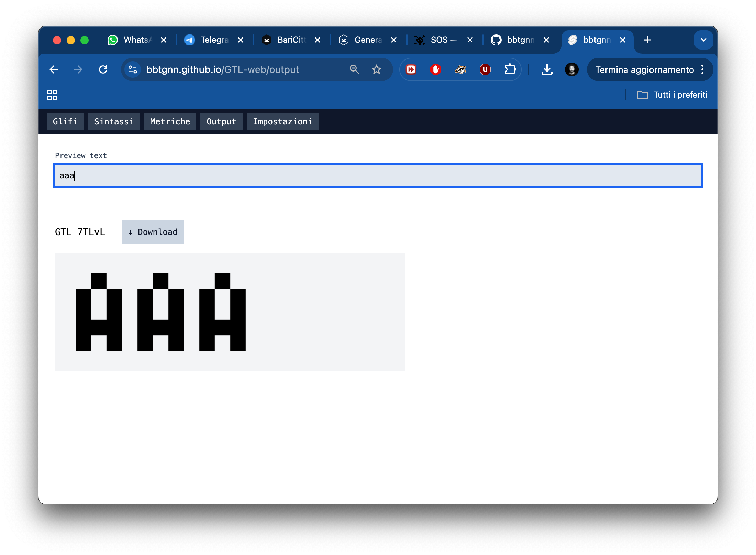This screenshot has width=756, height=555.
Task: Close the WhatsApp tab
Action: [164, 40]
